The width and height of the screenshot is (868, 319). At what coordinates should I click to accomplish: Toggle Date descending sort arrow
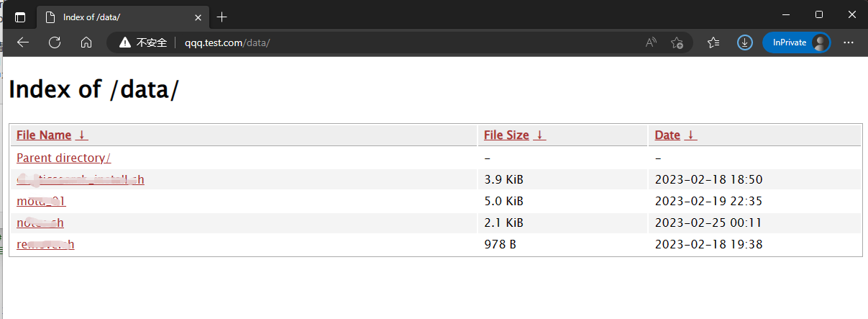click(691, 135)
